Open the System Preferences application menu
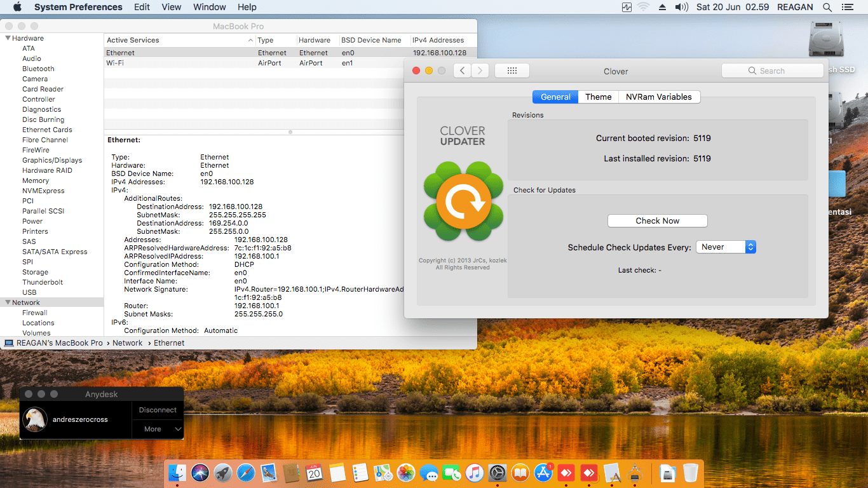Screen dimensions: 868x488 (78, 7)
